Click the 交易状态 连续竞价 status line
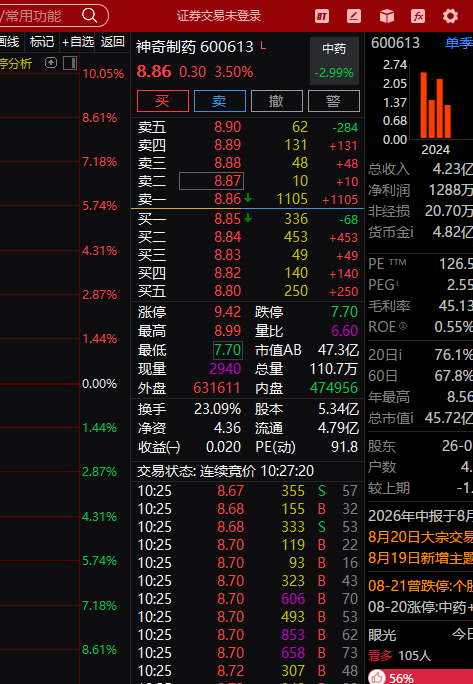 [225, 471]
